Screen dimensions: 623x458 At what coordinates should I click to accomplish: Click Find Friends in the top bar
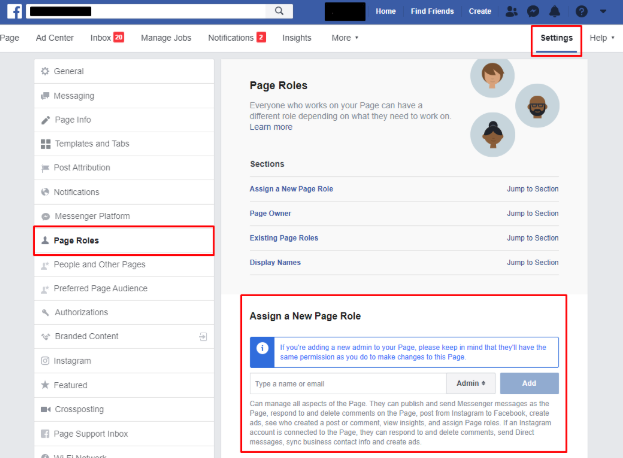[x=432, y=12]
